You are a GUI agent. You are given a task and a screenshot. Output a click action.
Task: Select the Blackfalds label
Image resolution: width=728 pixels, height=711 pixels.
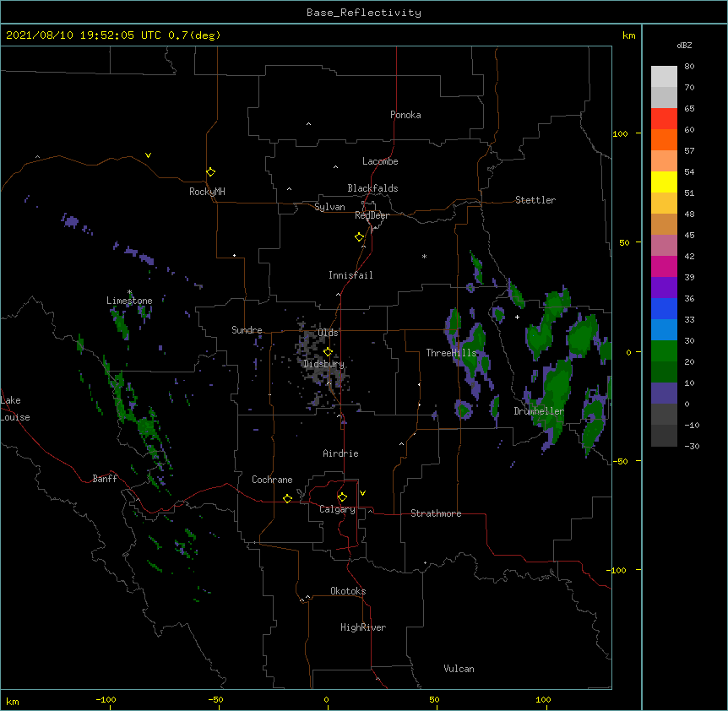[x=372, y=188]
